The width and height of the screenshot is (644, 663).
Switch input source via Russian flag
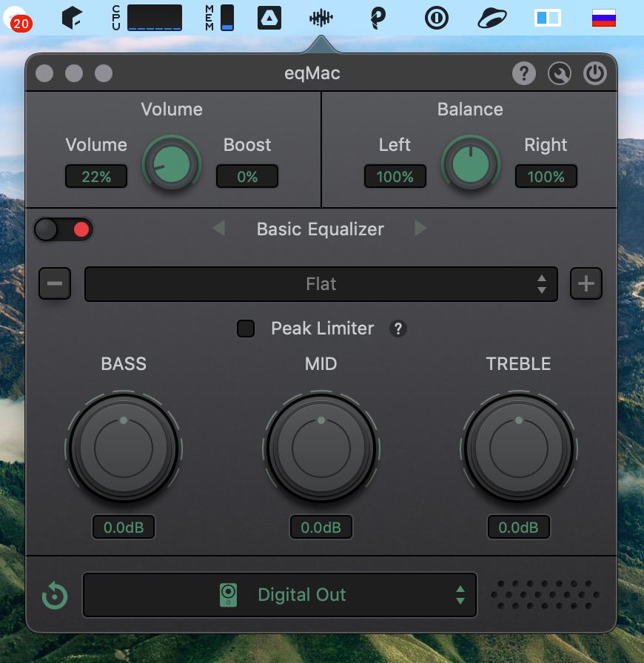[604, 18]
